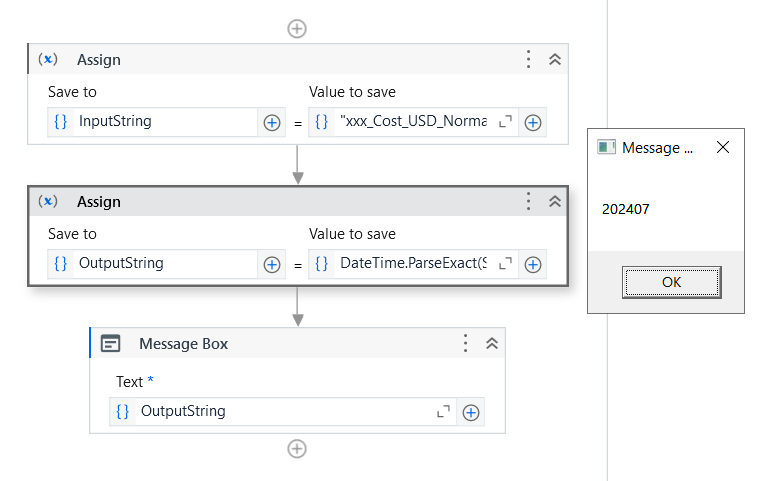Expand editor for "xxx_Cost_USD" value expression
The height and width of the screenshot is (481, 771).
coord(505,122)
